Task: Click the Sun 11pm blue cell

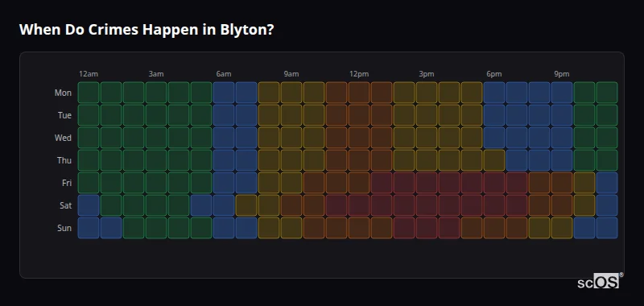Action: [x=607, y=228]
